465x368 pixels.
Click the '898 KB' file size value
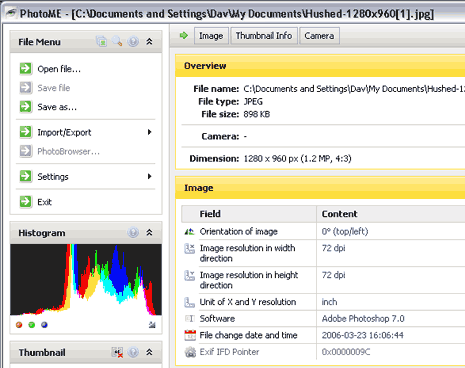coord(257,114)
